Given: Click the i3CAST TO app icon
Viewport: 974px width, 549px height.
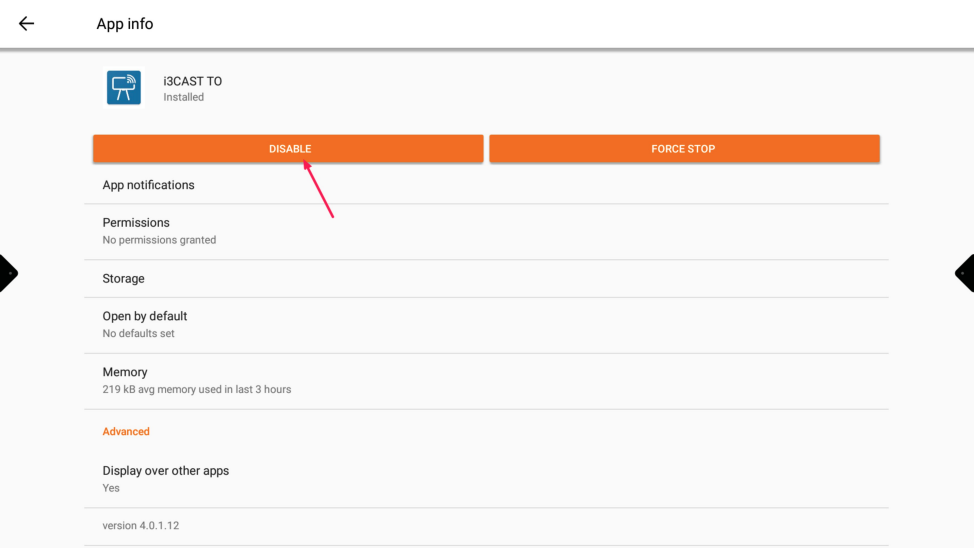Looking at the screenshot, I should (x=124, y=88).
